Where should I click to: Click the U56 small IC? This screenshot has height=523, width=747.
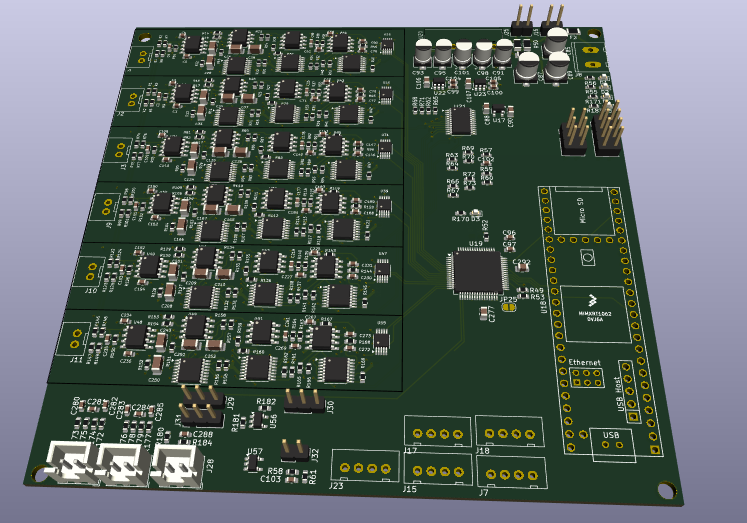pyautogui.click(x=259, y=420)
